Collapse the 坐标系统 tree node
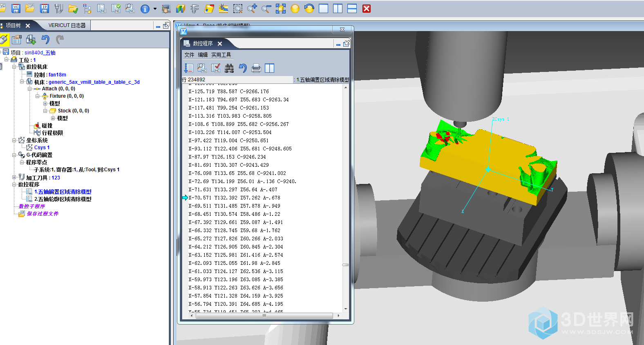 [14, 140]
